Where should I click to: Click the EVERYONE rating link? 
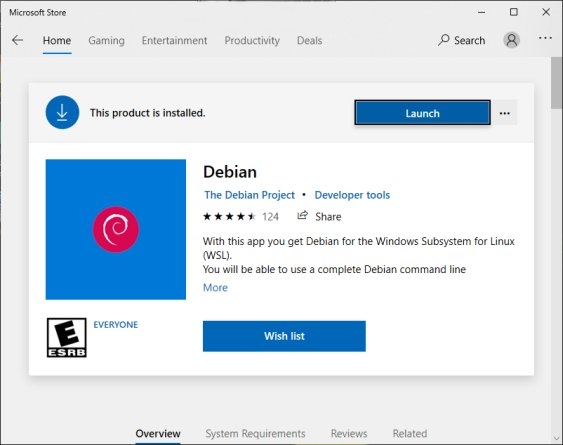tap(115, 325)
